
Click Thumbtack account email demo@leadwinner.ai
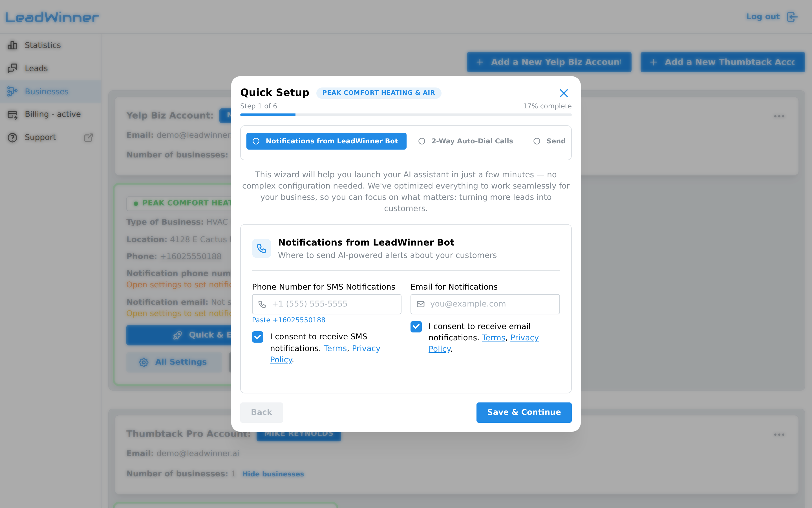198,454
